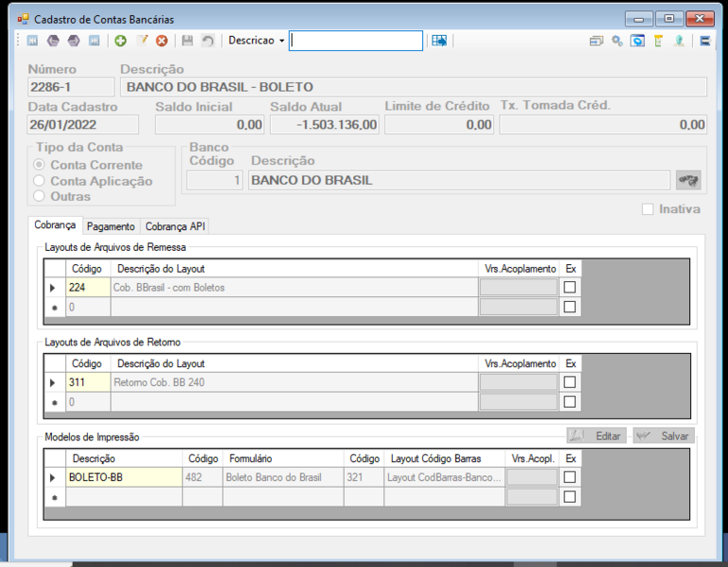Click Vrs.Acoplamento cell for layout 224

pyautogui.click(x=519, y=288)
